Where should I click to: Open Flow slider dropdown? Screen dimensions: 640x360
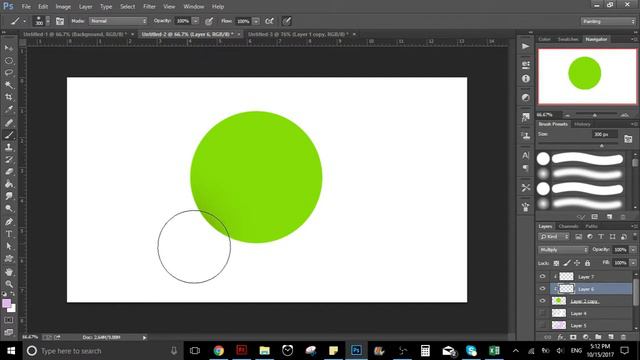(256, 21)
